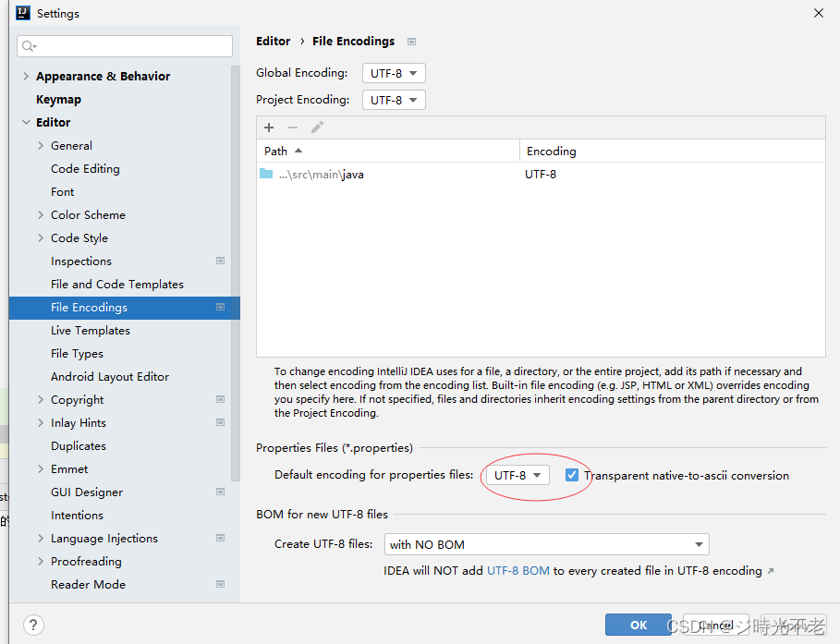Click the UTF-8 encoding cell of the java path
This screenshot has width=840, height=644.
[541, 174]
